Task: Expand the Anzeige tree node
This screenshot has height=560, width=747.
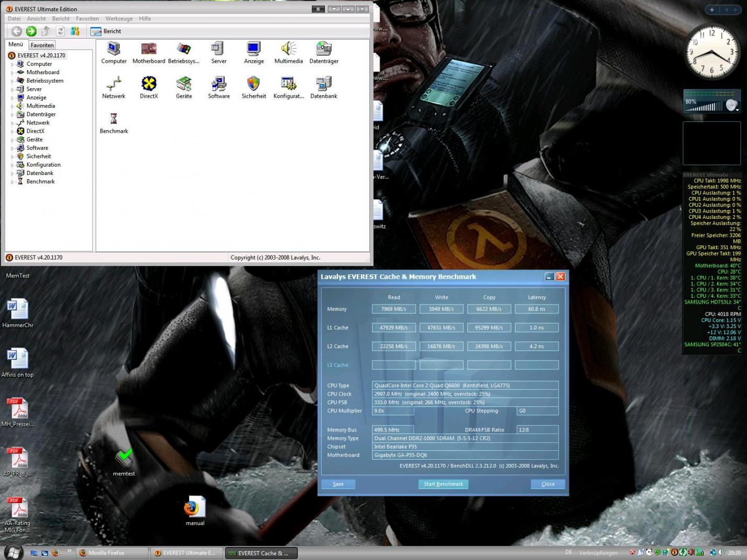Action: [x=13, y=98]
